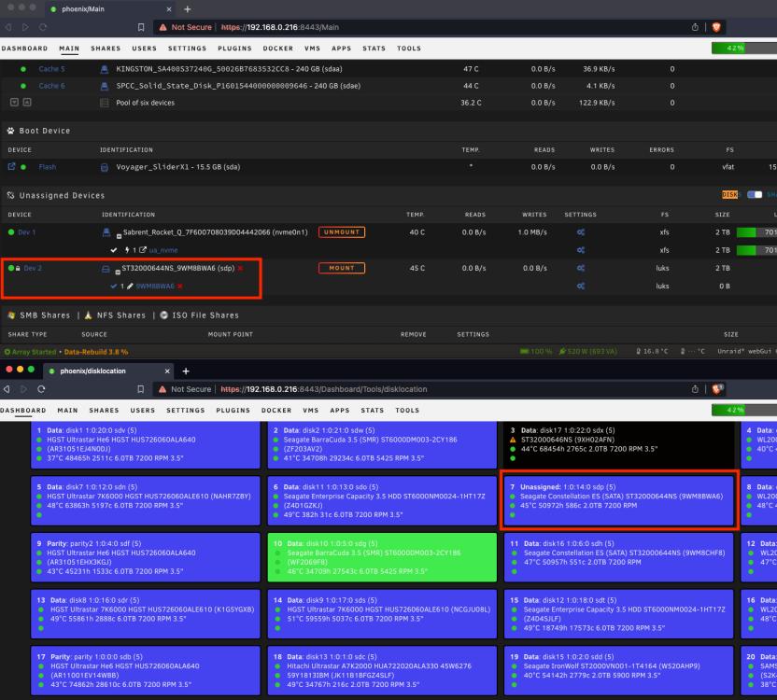Open Brave Shields in the phoenix/Main window
Viewport: 777px width, 700px height.
[x=716, y=27]
